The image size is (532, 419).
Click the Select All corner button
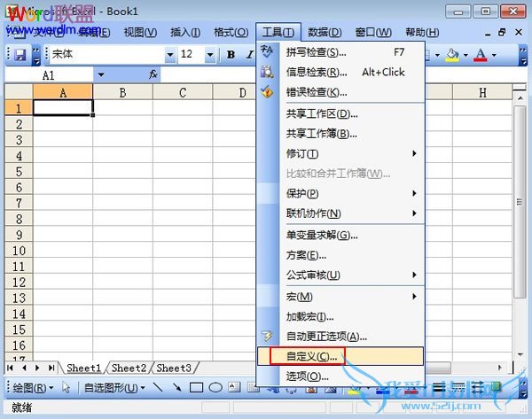(x=19, y=92)
